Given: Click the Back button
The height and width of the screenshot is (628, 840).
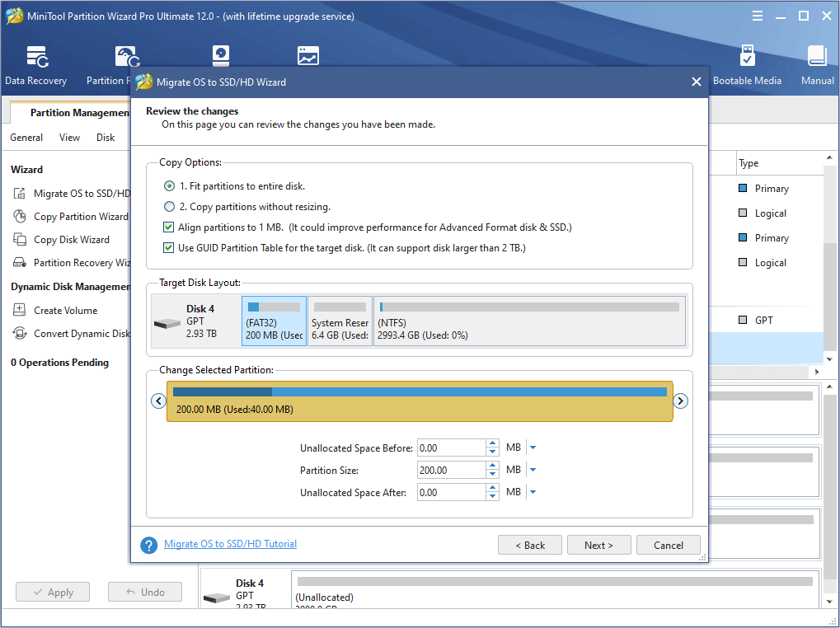Looking at the screenshot, I should coord(530,545).
